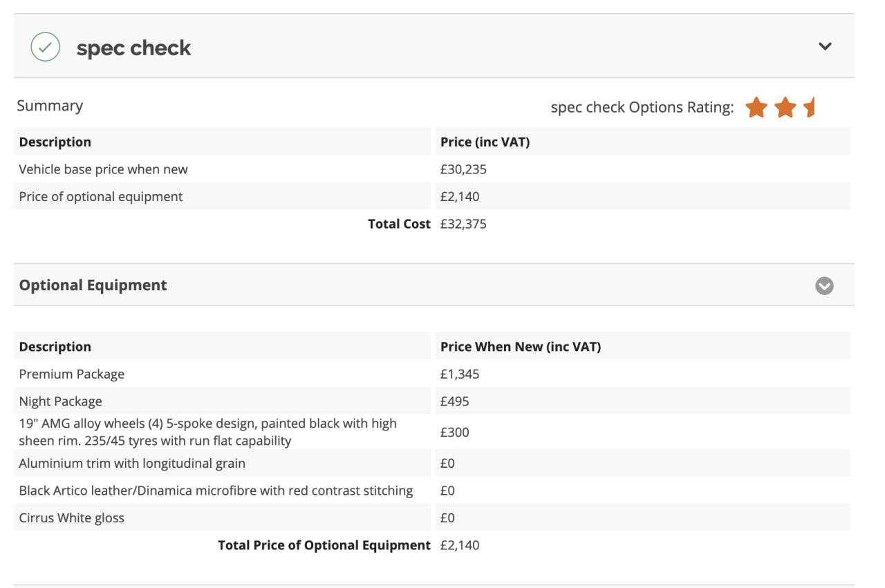This screenshot has height=588, width=885.
Task: Click the green checkmark circle icon
Action: 45,47
